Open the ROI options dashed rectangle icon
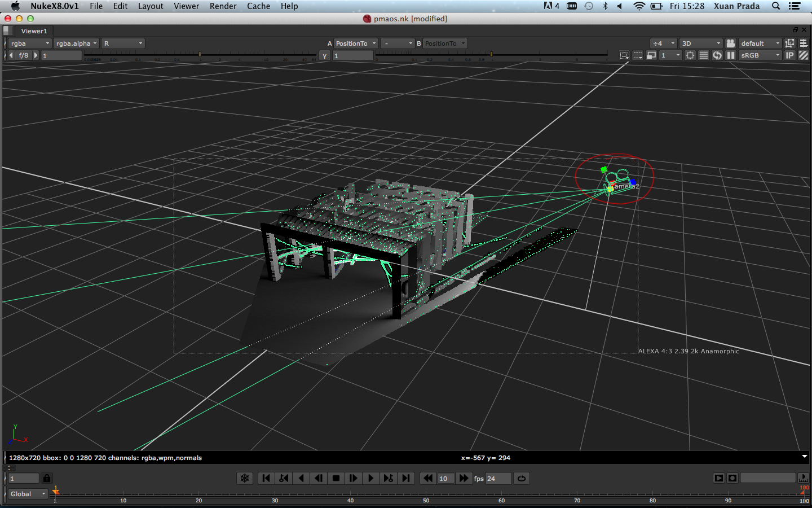 [x=638, y=55]
